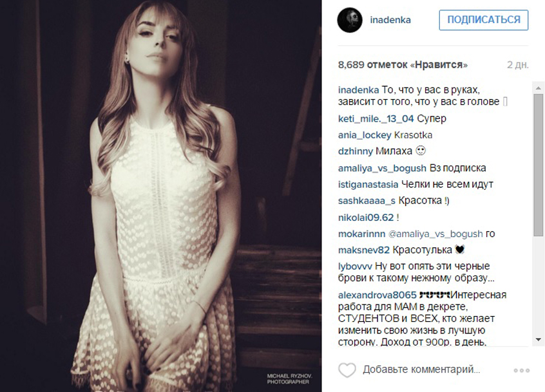Open the three-dots more options menu
Image resolution: width=545 pixels, height=392 pixels.
click(x=521, y=371)
